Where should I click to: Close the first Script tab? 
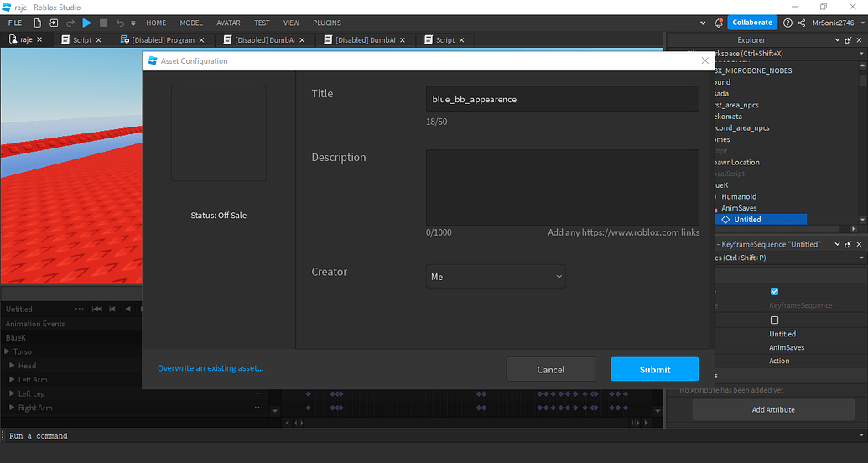coord(98,40)
